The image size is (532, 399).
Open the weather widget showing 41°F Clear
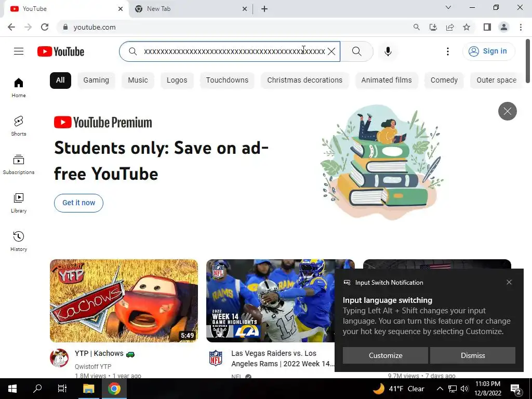(398, 389)
